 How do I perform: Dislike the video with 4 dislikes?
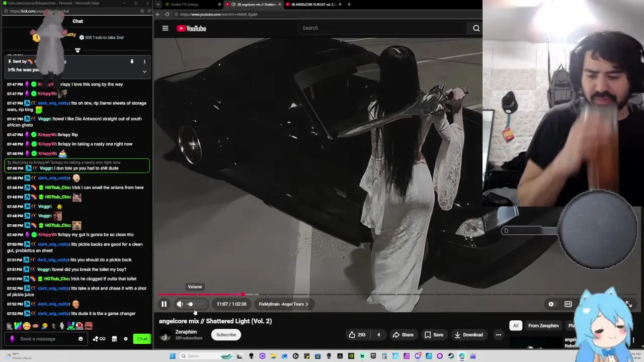tap(378, 335)
